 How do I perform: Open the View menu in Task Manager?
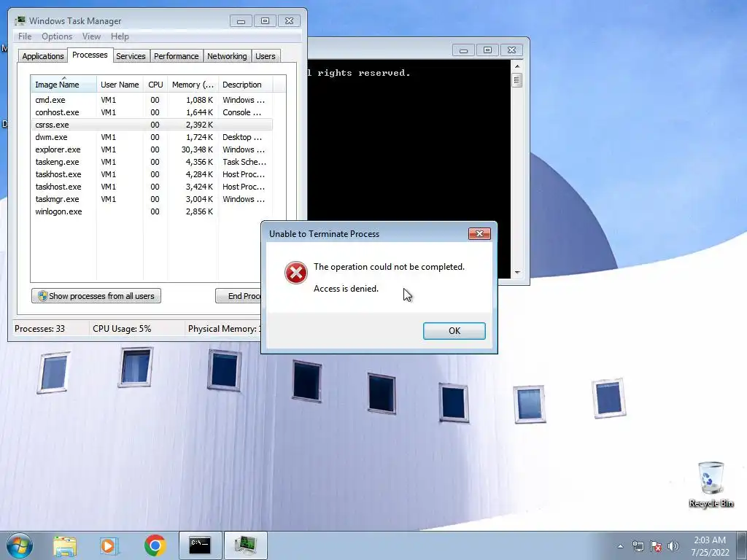91,36
